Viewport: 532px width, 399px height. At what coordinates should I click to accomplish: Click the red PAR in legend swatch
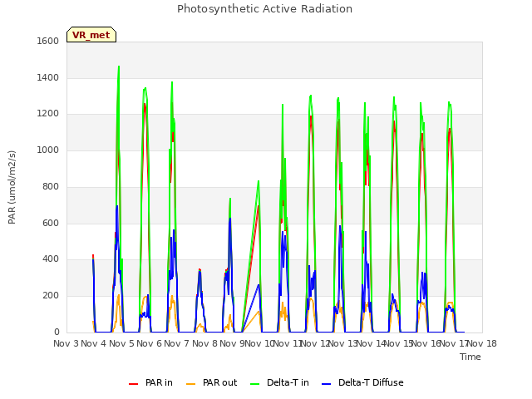tap(133, 384)
